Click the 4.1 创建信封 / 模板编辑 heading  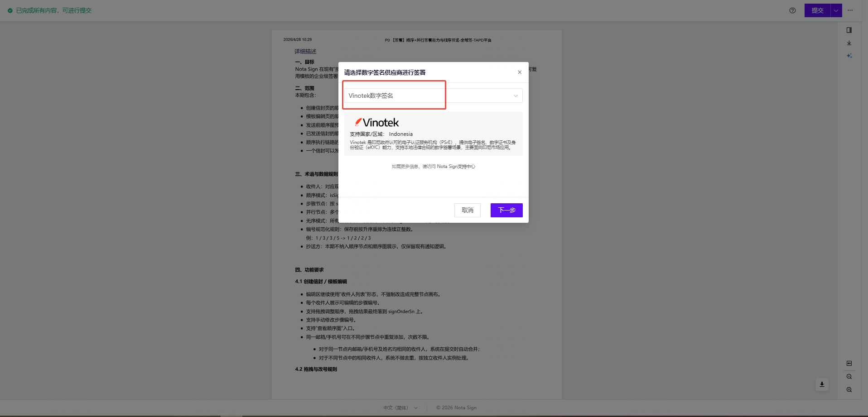(321, 282)
